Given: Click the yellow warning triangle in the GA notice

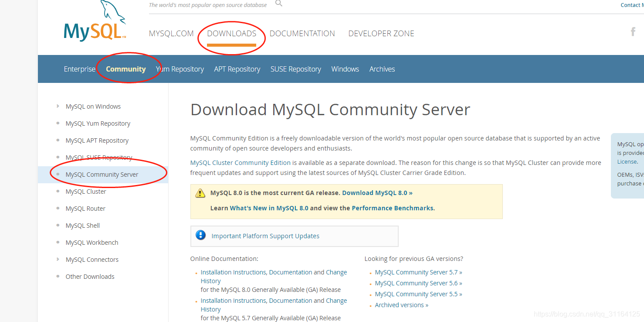Looking at the screenshot, I should [x=200, y=193].
